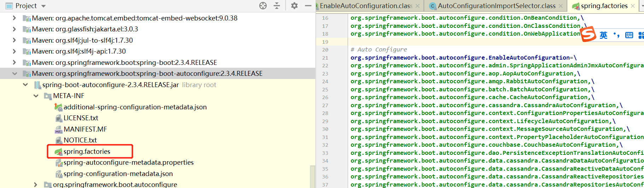Click the EnableAutoConfiguration=\ line in editor
Viewport: 644px width, 188px height.
pyautogui.click(x=463, y=57)
